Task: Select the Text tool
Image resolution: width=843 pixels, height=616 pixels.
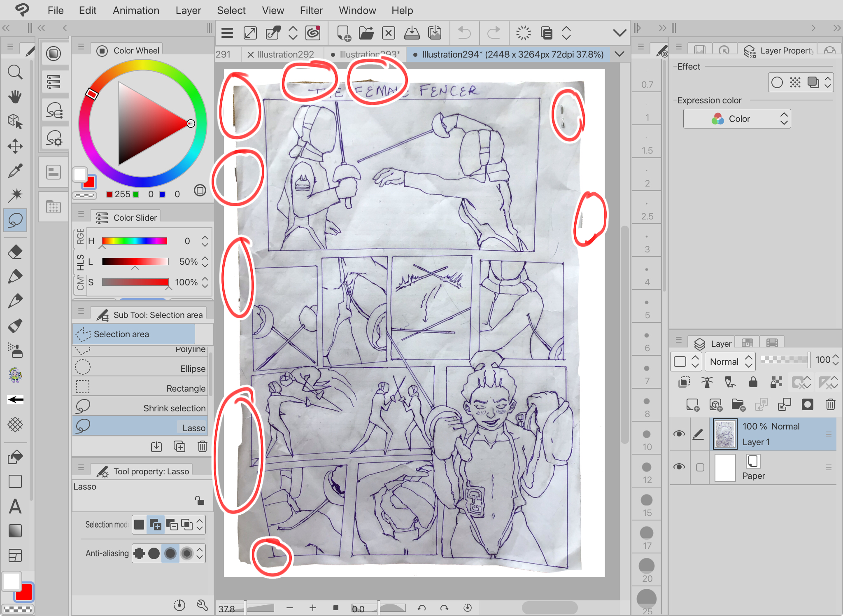Action: pyautogui.click(x=15, y=506)
